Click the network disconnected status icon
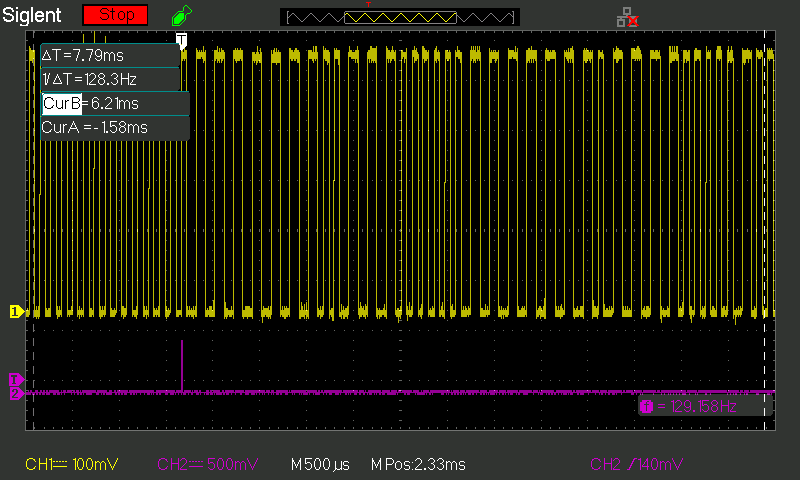Screen dimensions: 800x480 (x=627, y=16)
